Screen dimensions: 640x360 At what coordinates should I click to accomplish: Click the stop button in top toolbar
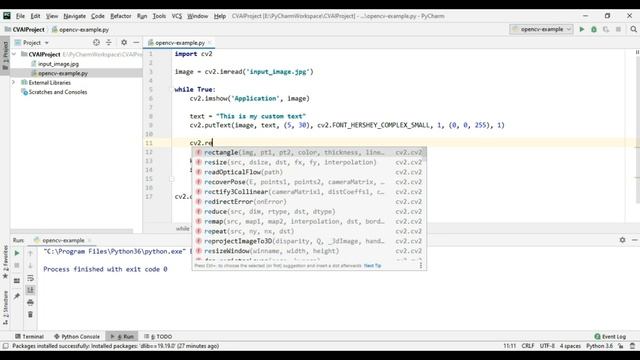point(618,29)
